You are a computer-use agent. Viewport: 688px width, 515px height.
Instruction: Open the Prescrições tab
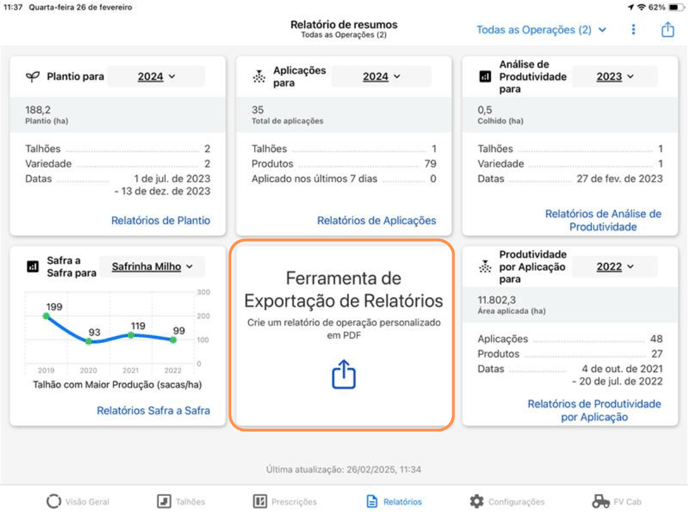[x=285, y=501]
